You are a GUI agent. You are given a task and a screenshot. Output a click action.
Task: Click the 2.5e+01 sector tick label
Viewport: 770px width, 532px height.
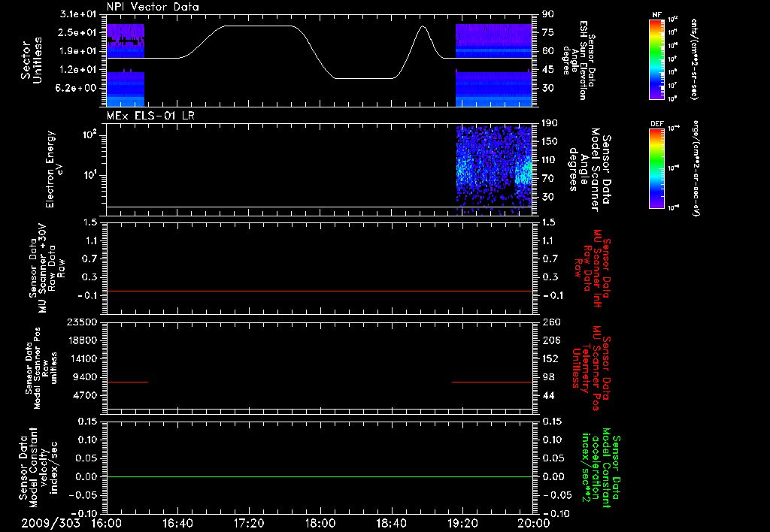78,32
